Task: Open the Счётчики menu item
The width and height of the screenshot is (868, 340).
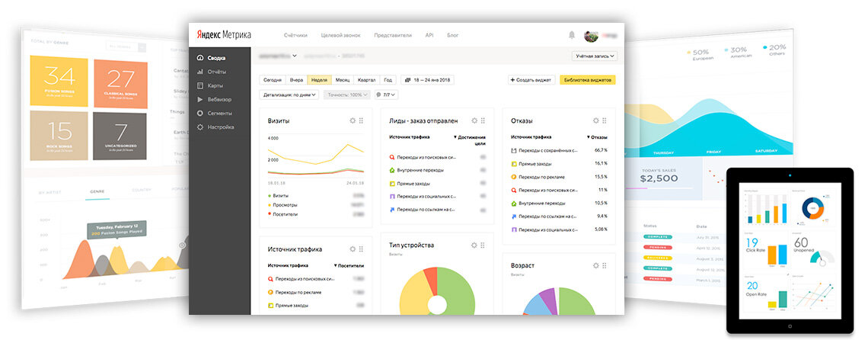Action: click(295, 35)
